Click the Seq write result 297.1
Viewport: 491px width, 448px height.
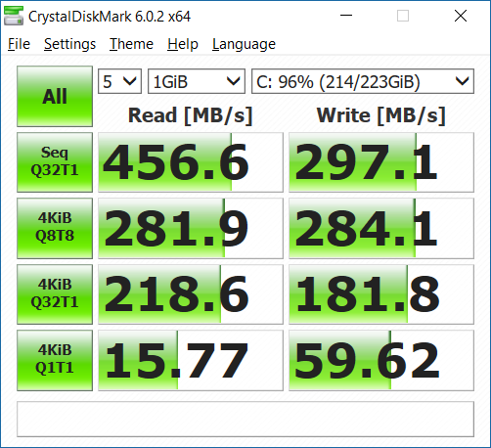[x=381, y=162]
